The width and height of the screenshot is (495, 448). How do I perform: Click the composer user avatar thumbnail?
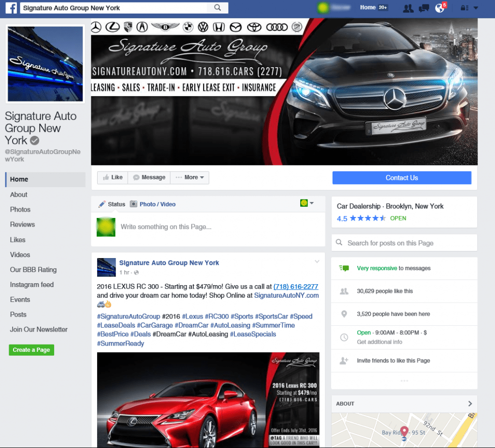click(x=106, y=227)
